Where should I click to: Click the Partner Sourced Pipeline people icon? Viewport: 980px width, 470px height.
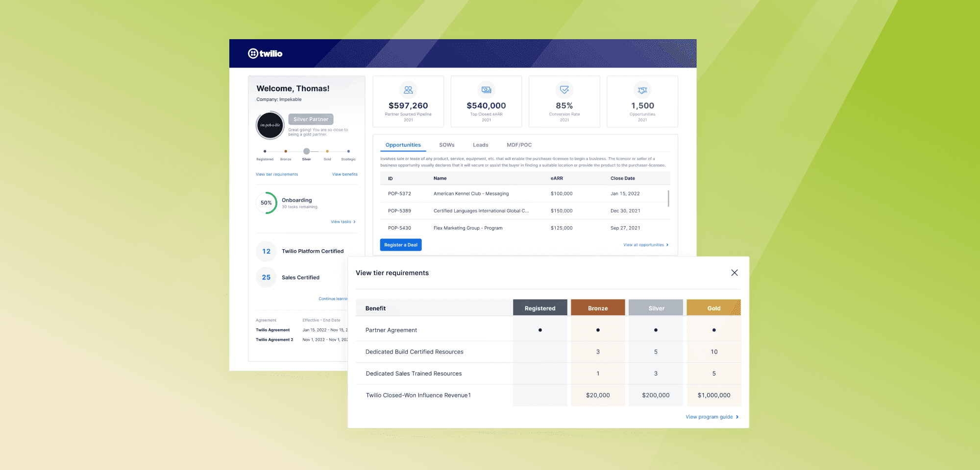click(408, 90)
